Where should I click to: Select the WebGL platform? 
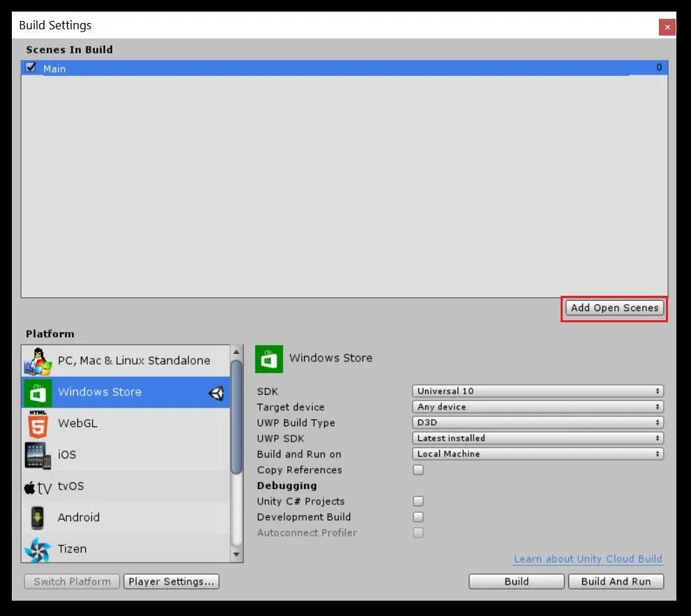pyautogui.click(x=126, y=423)
